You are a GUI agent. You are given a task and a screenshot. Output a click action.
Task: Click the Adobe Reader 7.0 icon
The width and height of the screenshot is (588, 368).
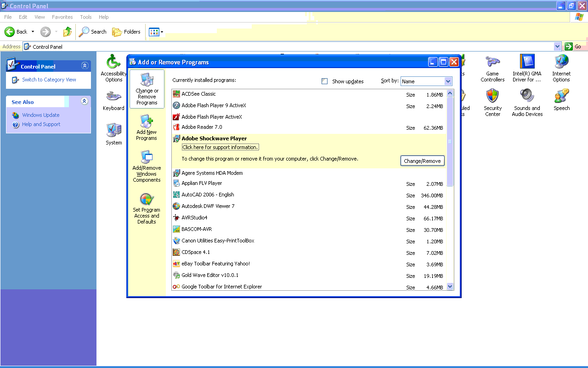176,127
